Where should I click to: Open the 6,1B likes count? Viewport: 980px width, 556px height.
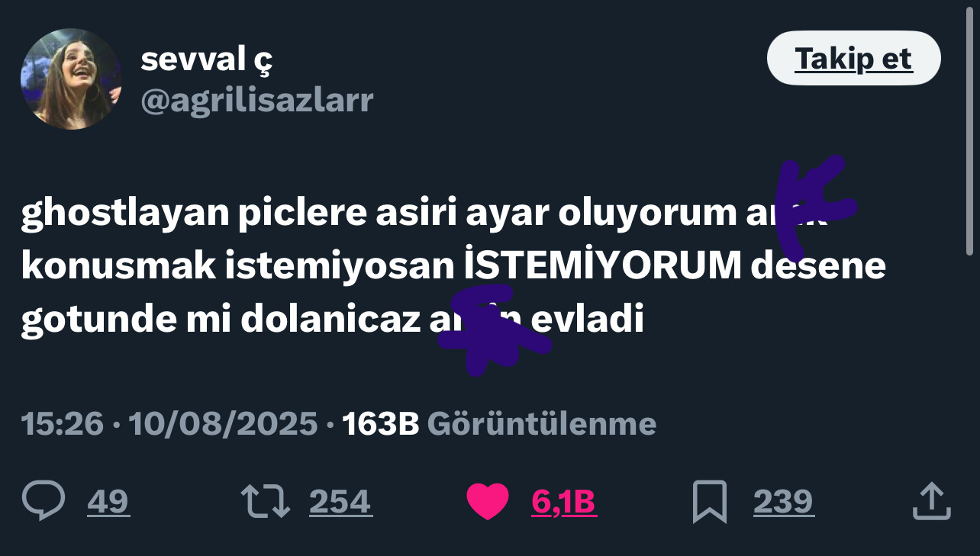pos(564,502)
